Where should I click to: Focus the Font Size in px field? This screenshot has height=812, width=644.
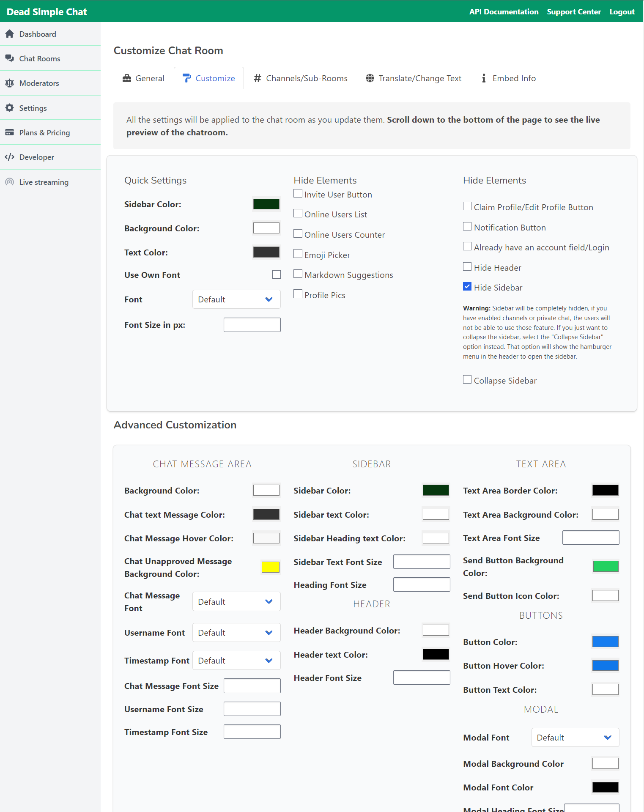252,325
